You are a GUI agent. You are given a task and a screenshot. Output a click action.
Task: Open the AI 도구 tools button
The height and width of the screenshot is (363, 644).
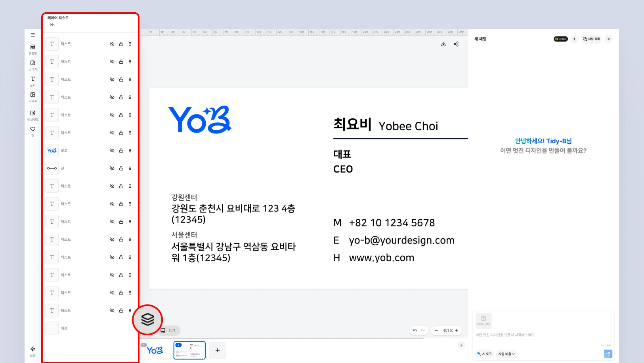484,354
